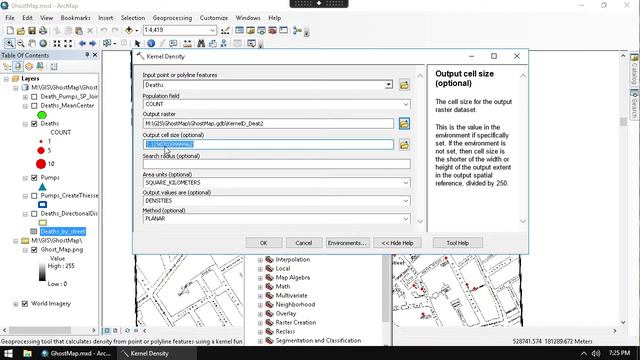Open the Editor toolbar icon
Viewport: 640px width, 360px height.
point(225,31)
